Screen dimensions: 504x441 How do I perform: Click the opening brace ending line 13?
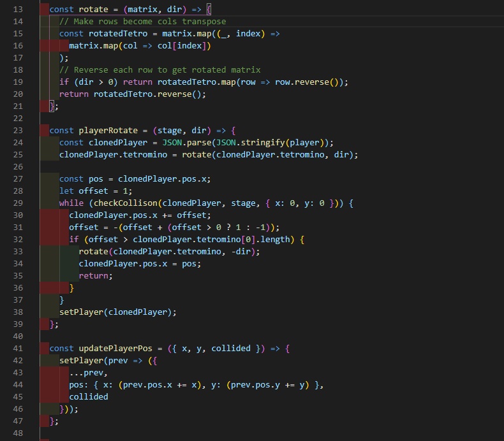click(209, 10)
